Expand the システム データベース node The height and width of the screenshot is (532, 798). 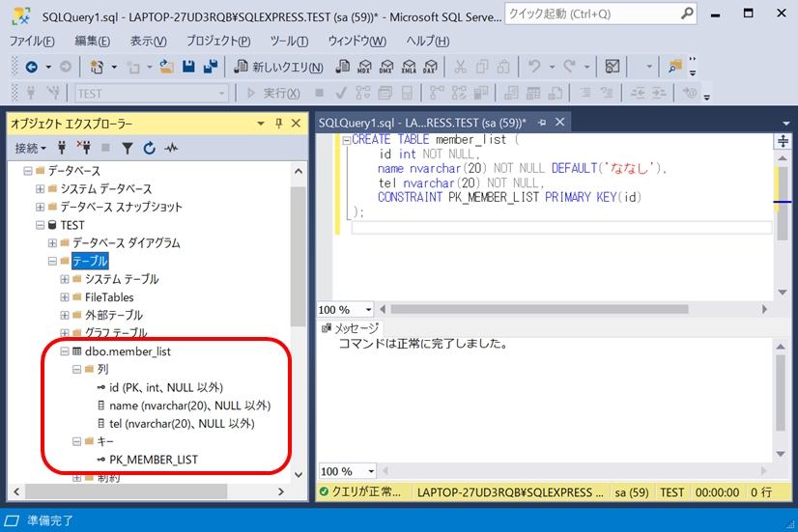[40, 189]
